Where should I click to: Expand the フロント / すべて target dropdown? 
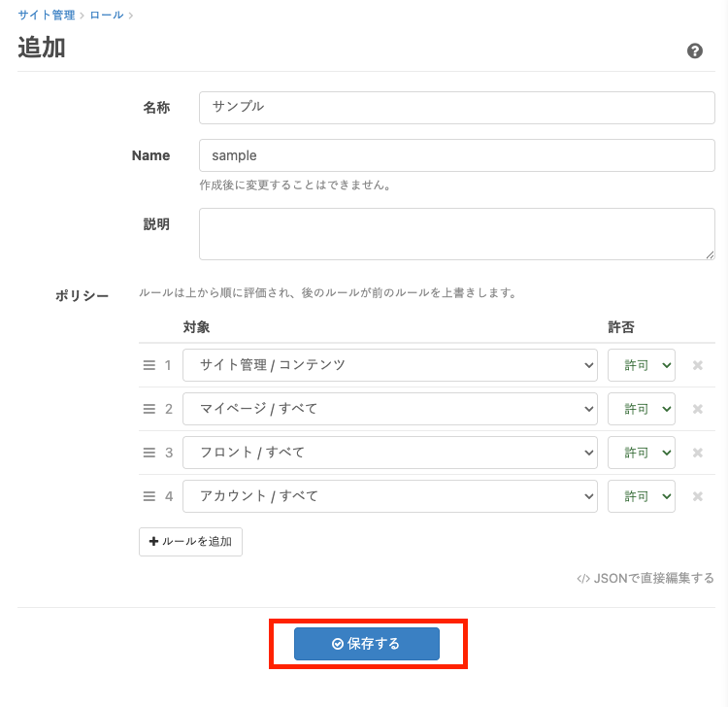(x=389, y=453)
